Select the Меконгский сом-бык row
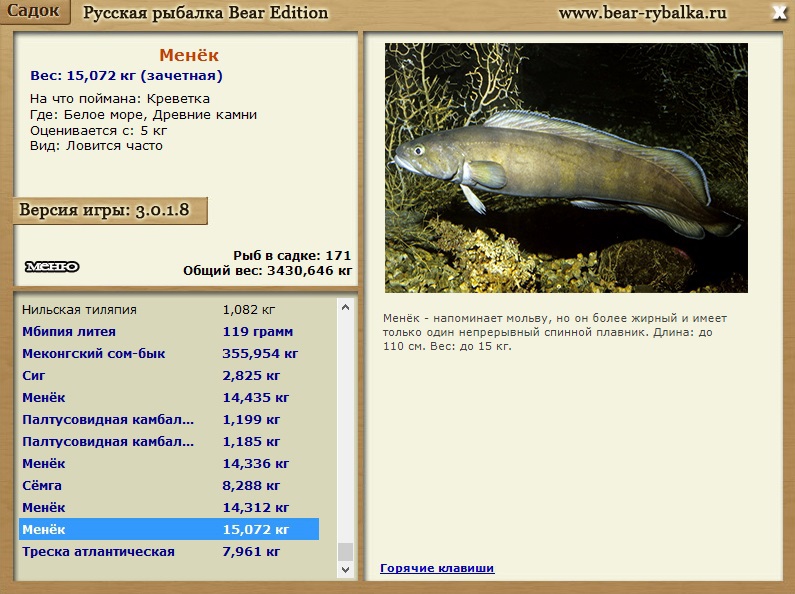 pyautogui.click(x=169, y=354)
